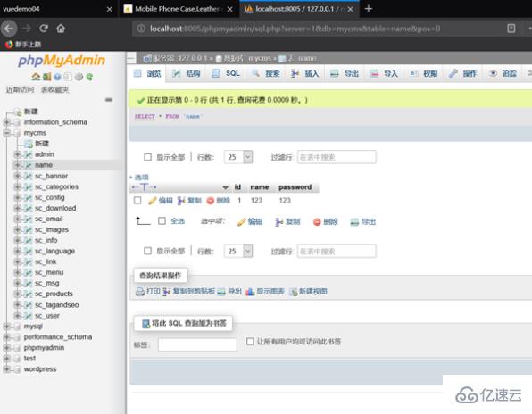Enable letting all users access this bookmark
Viewport: 532px width, 414px height.
[250, 341]
